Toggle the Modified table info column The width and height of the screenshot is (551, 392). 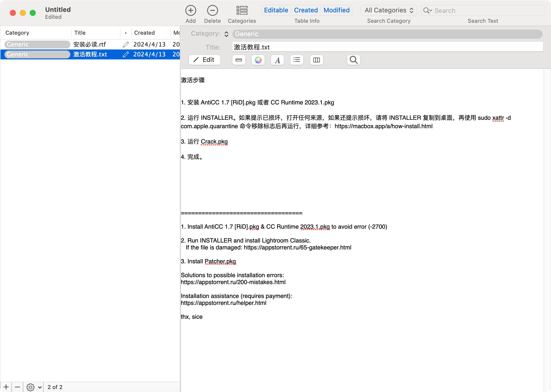(x=336, y=10)
